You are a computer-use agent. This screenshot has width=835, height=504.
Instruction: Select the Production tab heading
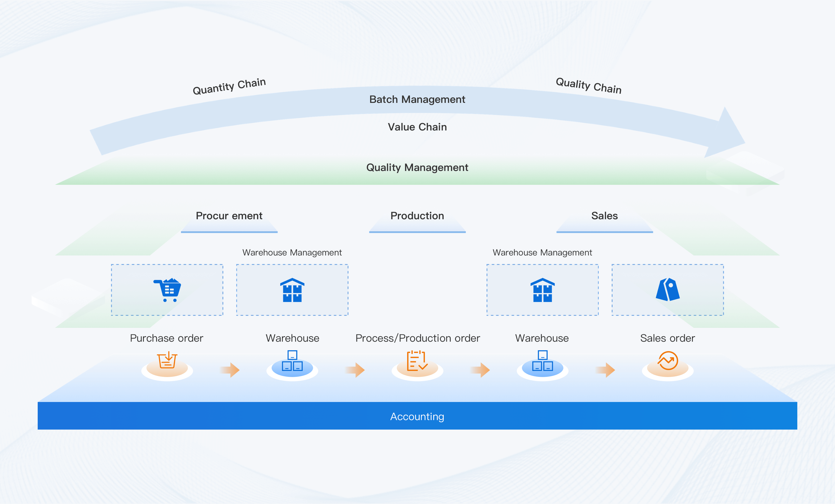(x=417, y=216)
